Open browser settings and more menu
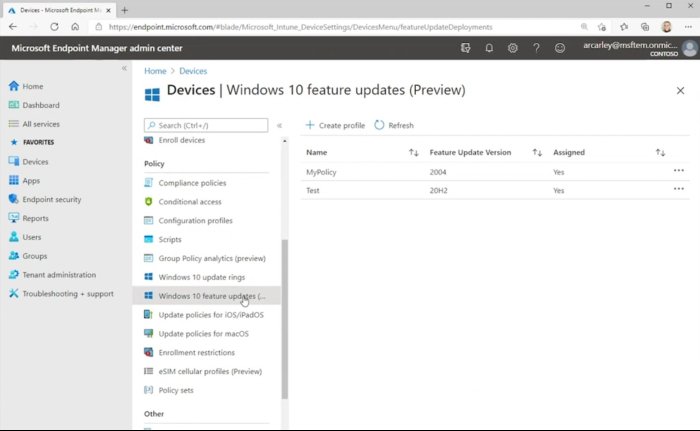Viewport: 700px width, 431px height. tap(688, 27)
